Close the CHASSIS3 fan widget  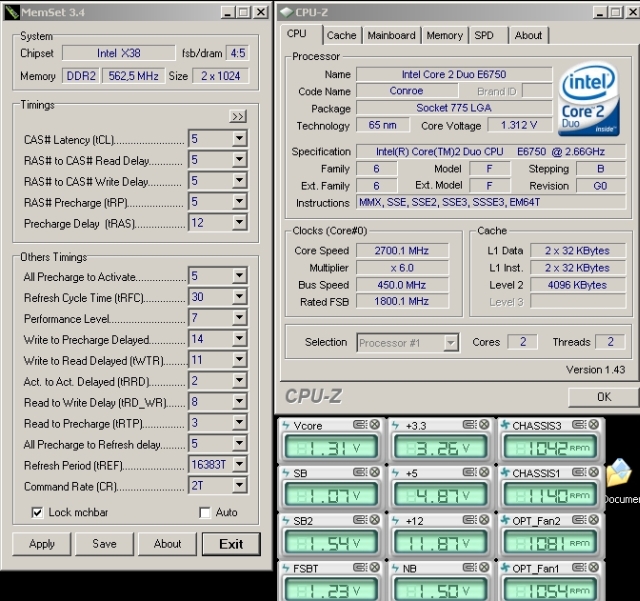pyautogui.click(x=593, y=425)
